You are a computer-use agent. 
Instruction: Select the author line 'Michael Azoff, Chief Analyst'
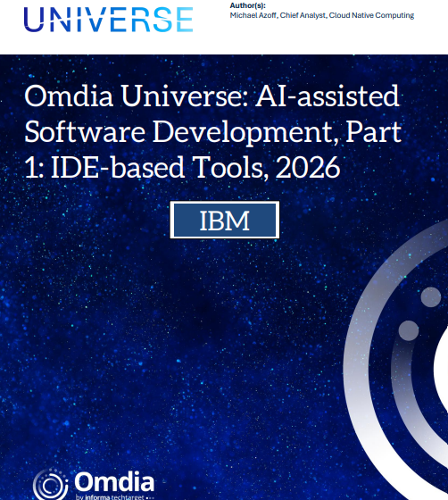[278, 15]
